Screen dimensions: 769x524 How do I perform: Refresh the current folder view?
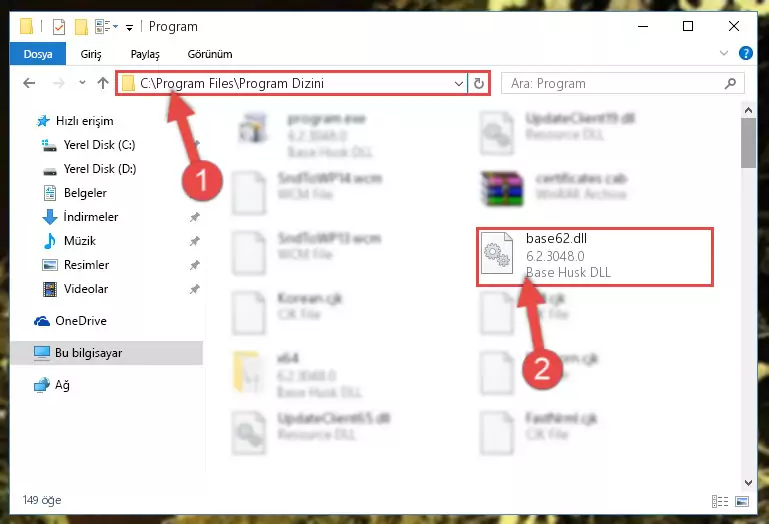pos(479,83)
